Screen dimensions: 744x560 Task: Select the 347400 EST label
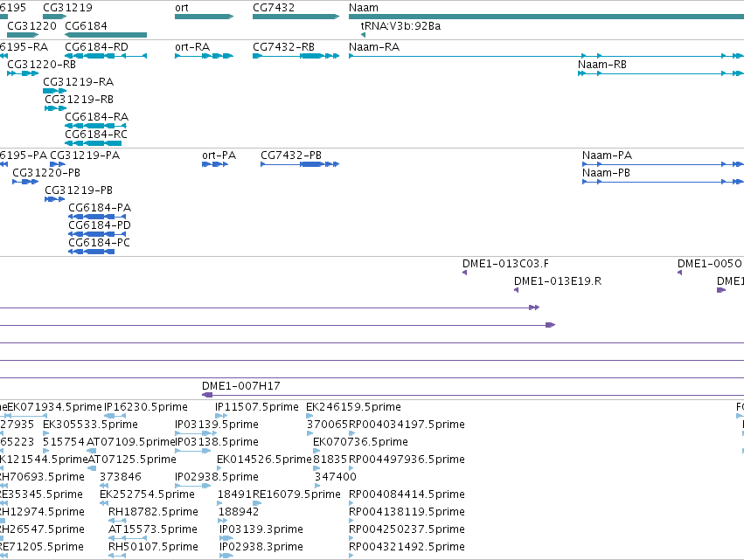336,477
